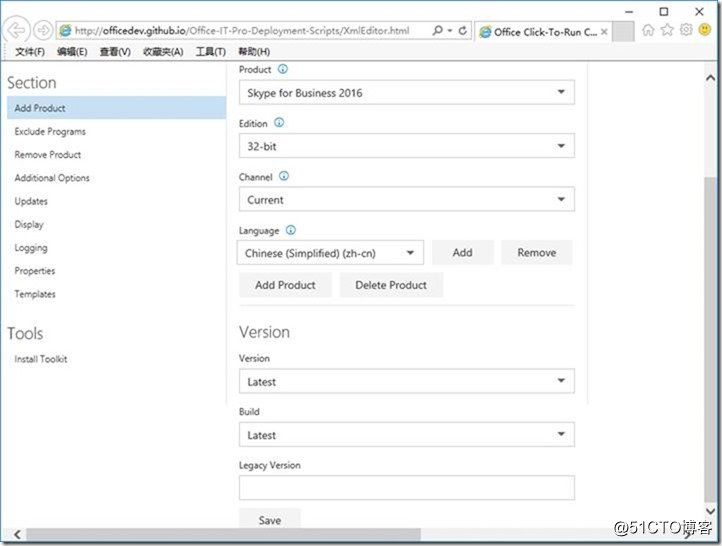Open browser Tools gear icon

point(686,30)
